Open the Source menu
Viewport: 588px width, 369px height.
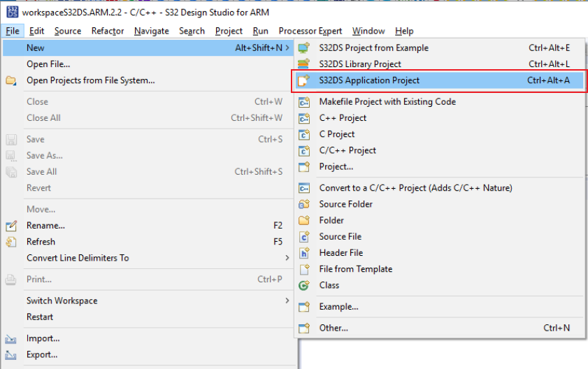68,31
